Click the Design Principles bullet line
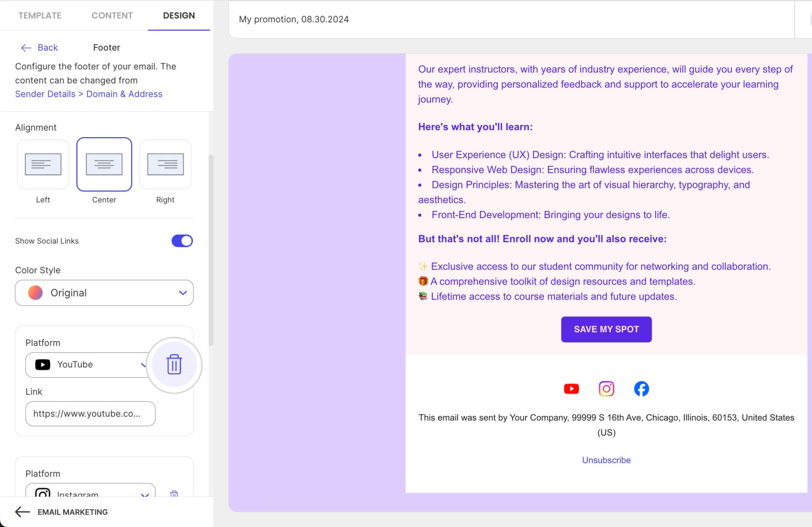This screenshot has width=812, height=527. [x=584, y=192]
